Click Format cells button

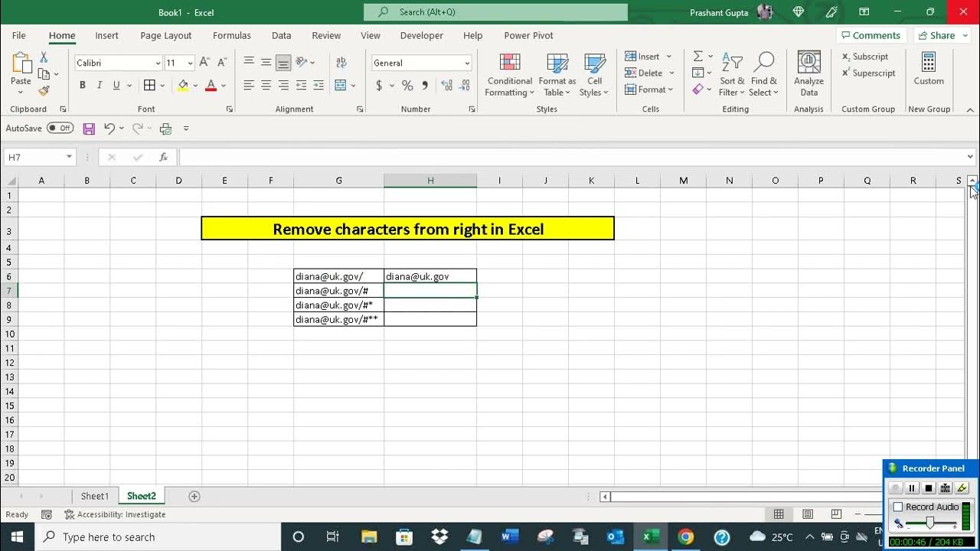click(x=648, y=90)
